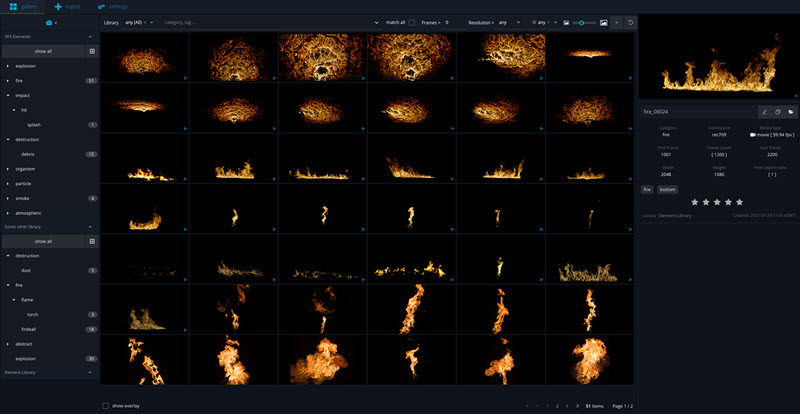Switch to the settings tab

[x=112, y=7]
